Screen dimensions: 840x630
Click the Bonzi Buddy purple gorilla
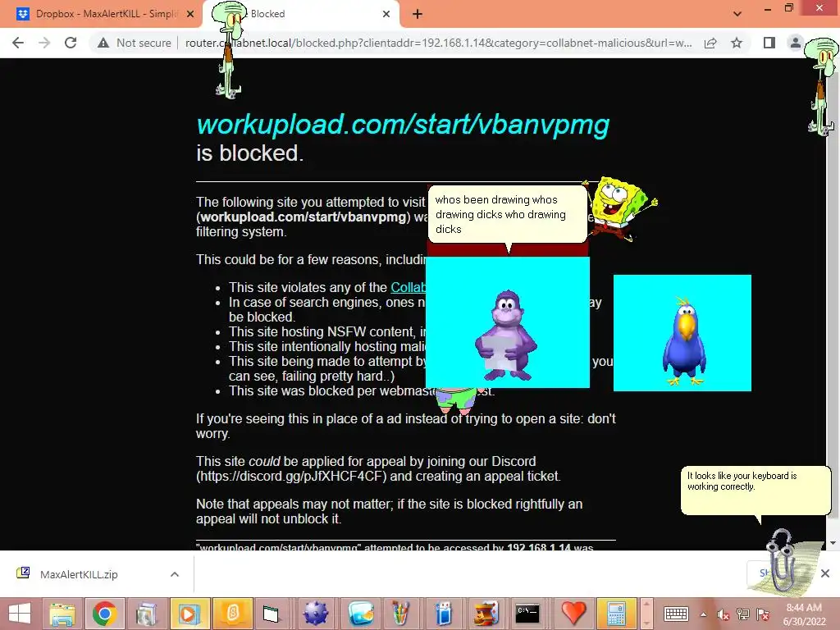tap(505, 335)
